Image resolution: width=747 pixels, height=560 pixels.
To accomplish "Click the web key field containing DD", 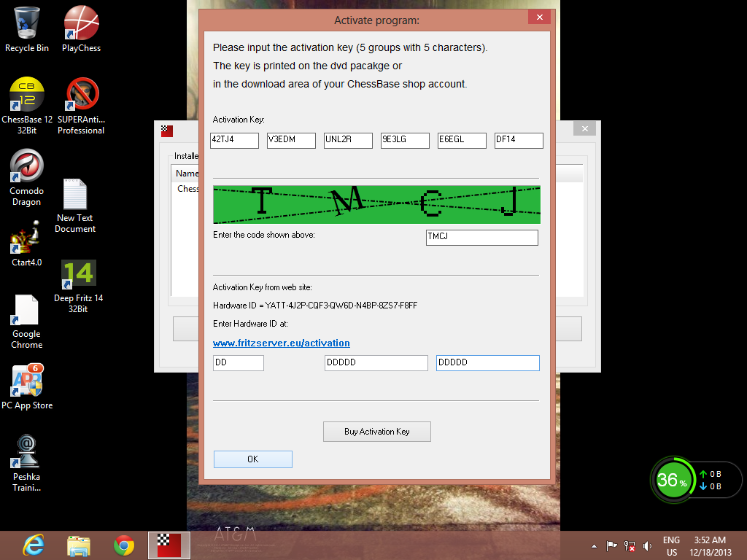I will pos(239,363).
